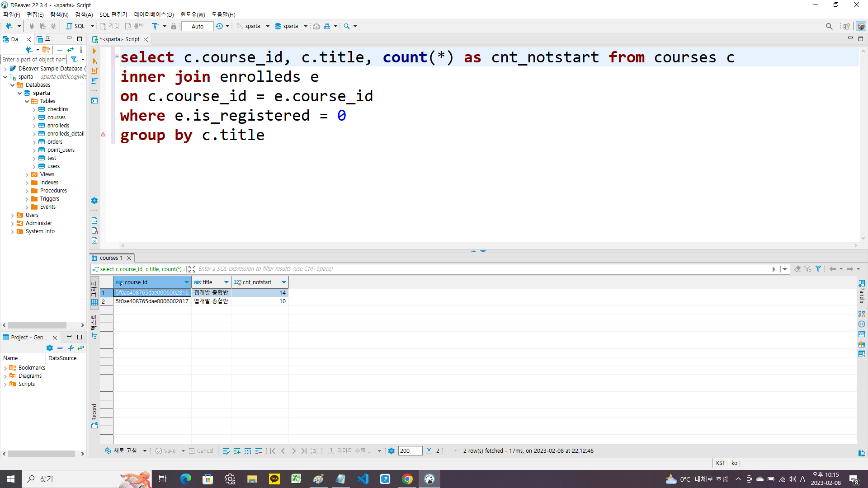Expand the Scripts folder in Project panel
Viewport: 868px width, 488px height.
click(5, 384)
